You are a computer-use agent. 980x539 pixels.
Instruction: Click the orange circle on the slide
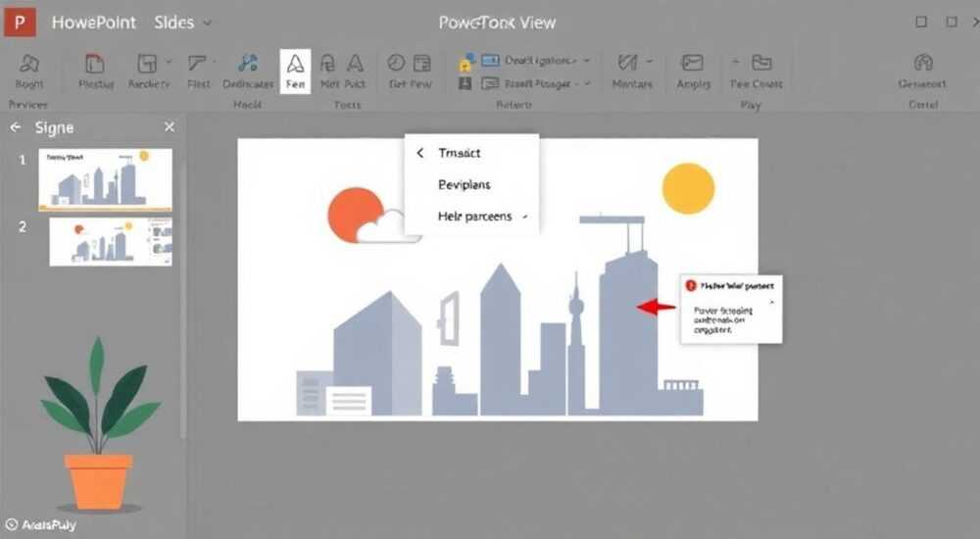click(x=352, y=212)
